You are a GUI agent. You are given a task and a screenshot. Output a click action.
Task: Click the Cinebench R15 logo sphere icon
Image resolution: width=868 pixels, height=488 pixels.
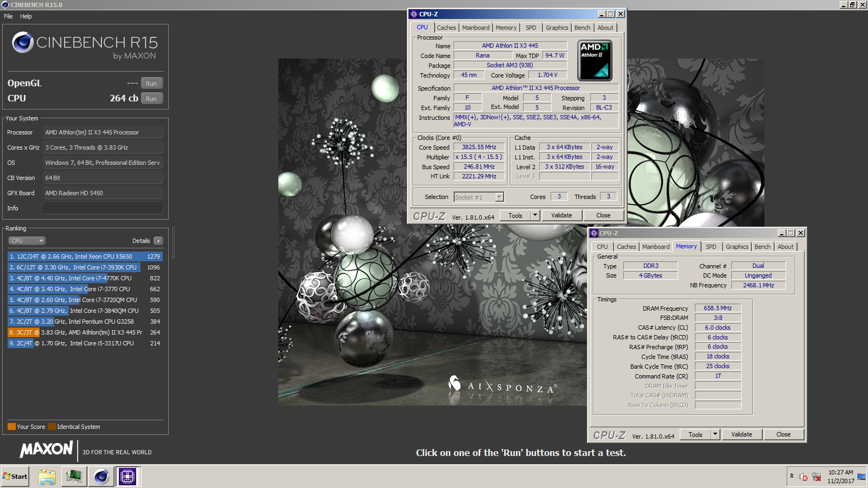tap(23, 42)
